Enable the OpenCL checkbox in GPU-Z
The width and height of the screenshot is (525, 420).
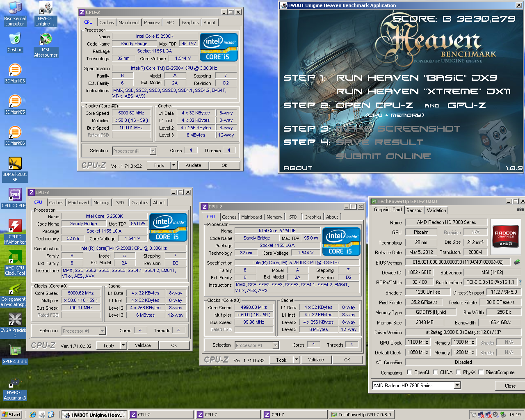[x=409, y=372]
